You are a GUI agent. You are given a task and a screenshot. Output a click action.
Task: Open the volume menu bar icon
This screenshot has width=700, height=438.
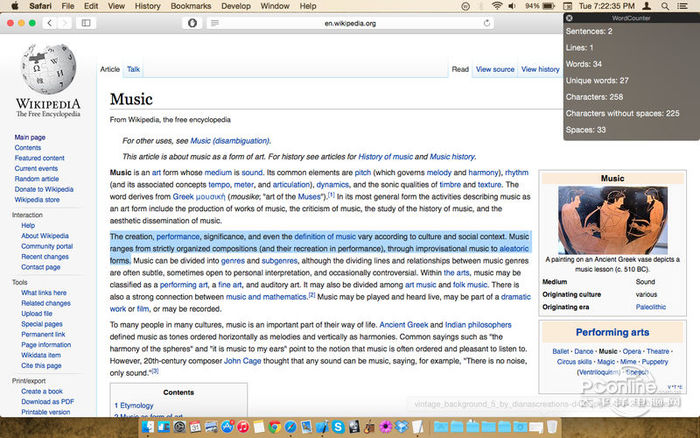coord(512,6)
